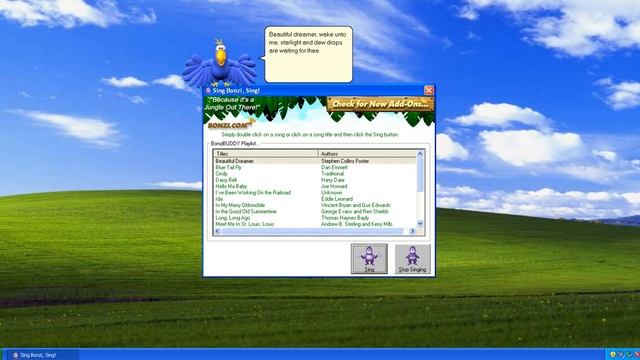Click the playlist scroll left arrow
The image size is (640, 360).
217,231
